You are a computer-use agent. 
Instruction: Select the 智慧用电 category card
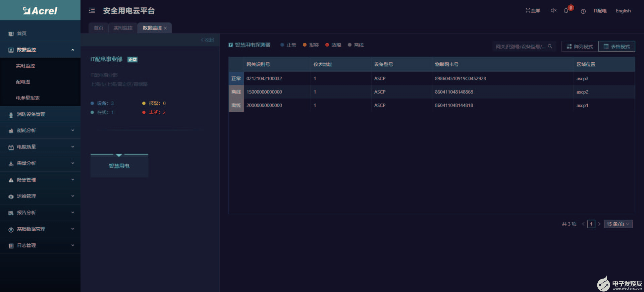(x=119, y=166)
